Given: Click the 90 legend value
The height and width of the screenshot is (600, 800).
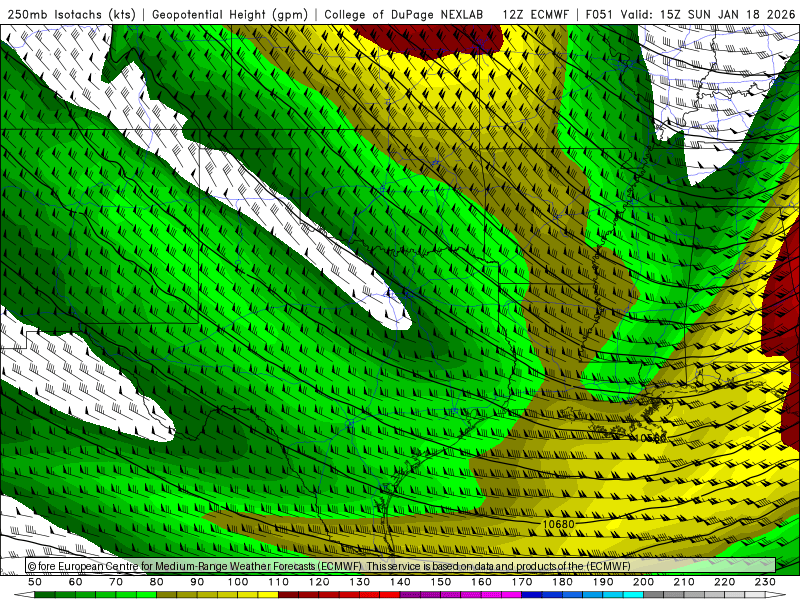Looking at the screenshot, I should point(197,582).
